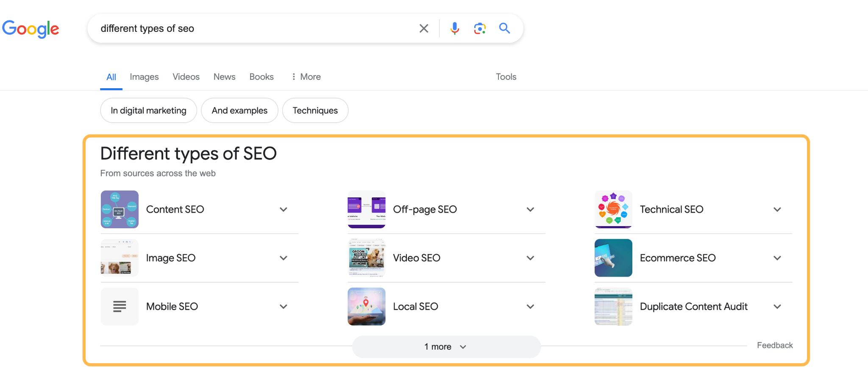Click the 'Content SEO' label
Screen dimensions: 868x370
click(x=175, y=209)
